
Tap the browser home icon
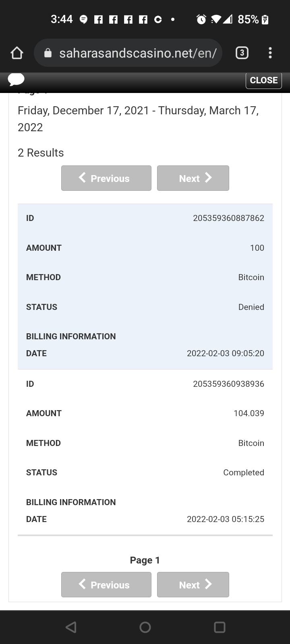pyautogui.click(x=17, y=53)
